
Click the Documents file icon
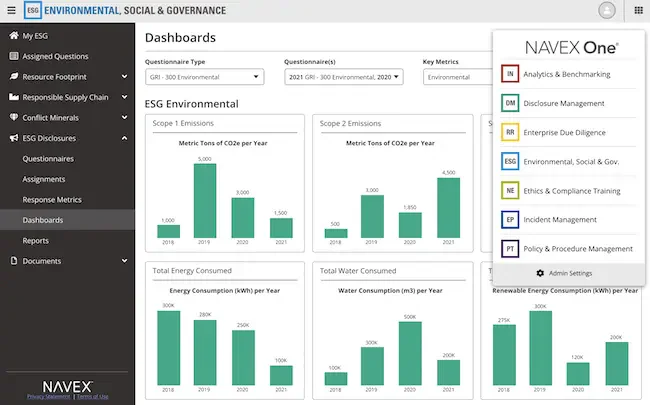[x=14, y=261]
